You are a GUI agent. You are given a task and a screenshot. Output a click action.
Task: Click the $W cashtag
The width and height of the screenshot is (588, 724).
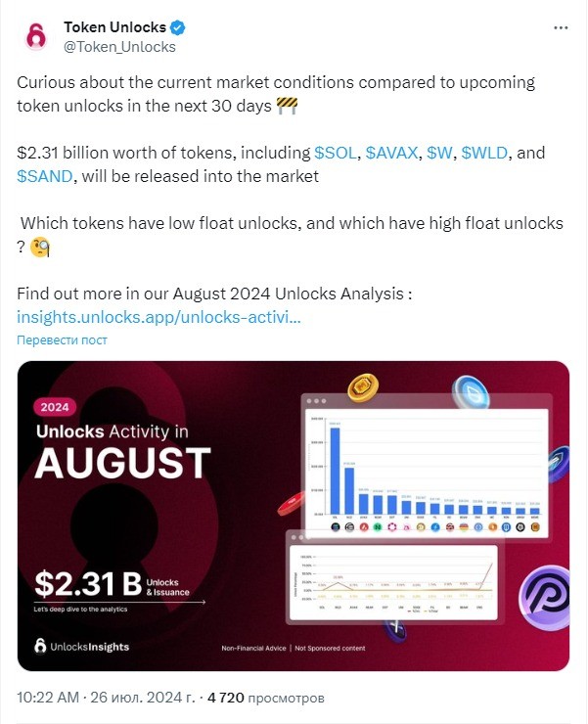point(439,153)
